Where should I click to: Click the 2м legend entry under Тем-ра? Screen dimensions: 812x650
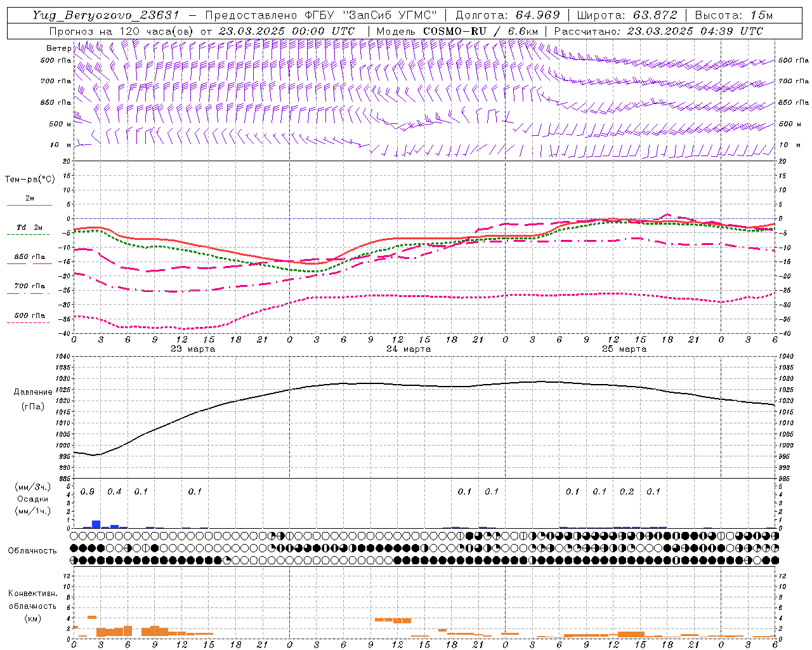pyautogui.click(x=30, y=199)
